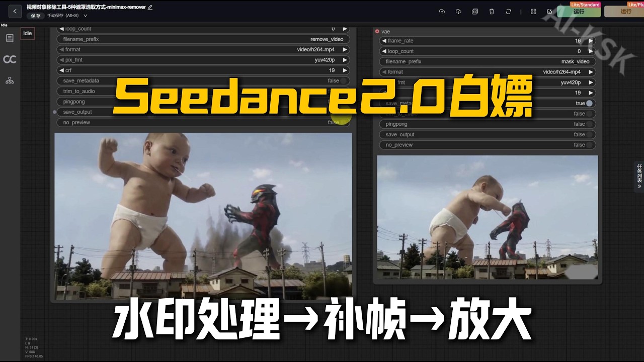Image resolution: width=644 pixels, height=362 pixels.
Task: Toggle save_metadata true switch in right node
Action: coord(589,103)
